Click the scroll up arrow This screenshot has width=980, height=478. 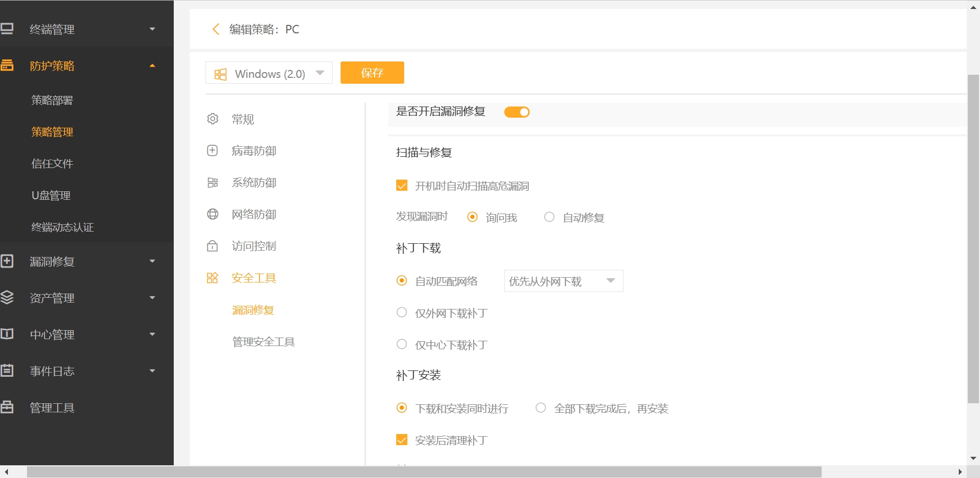point(973,7)
